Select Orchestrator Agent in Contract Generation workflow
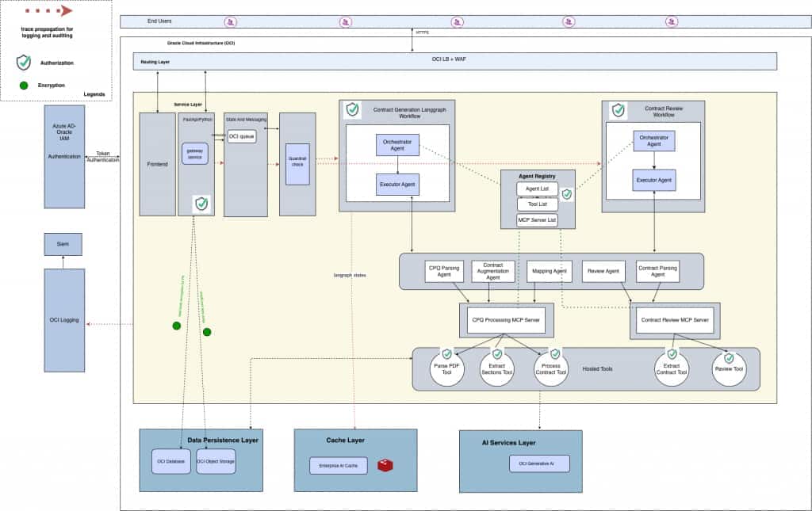The height and width of the screenshot is (511, 812). (398, 145)
